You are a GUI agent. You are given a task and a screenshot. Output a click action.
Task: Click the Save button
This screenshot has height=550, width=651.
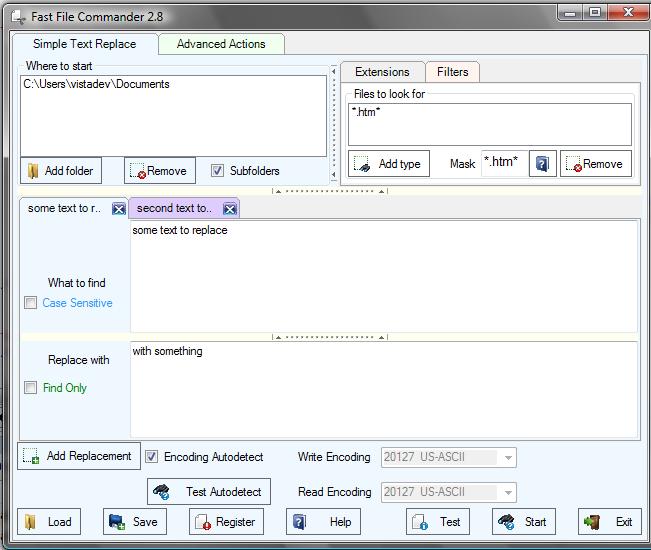(x=135, y=521)
